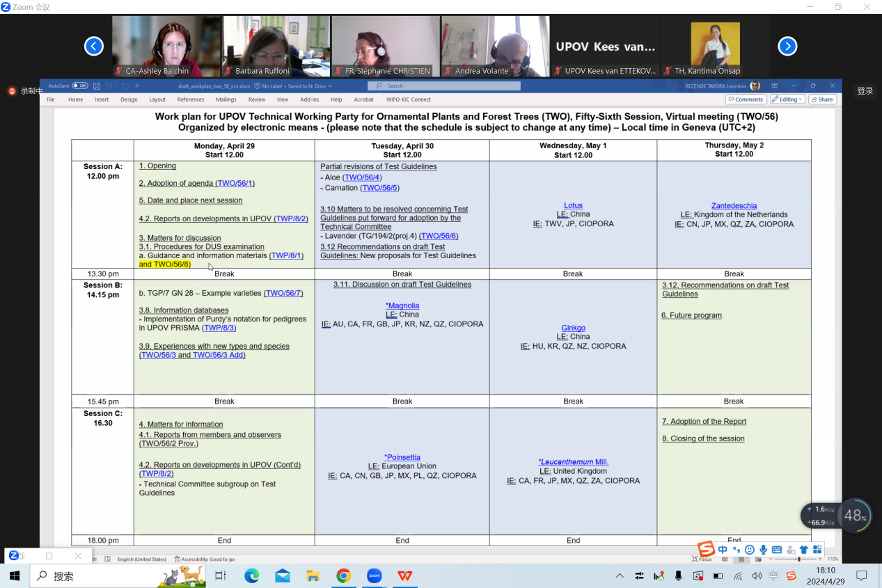
Task: Show next participants with right arrow
Action: coord(787,46)
